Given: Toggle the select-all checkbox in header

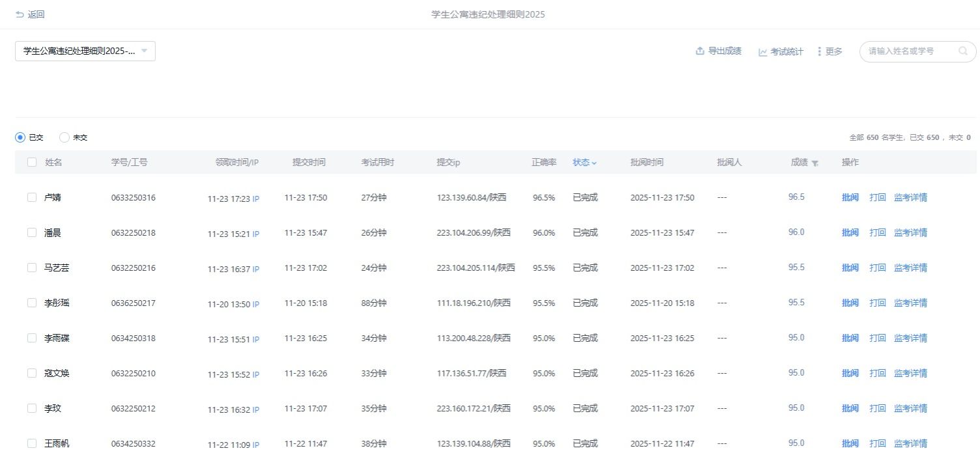Looking at the screenshot, I should pos(32,162).
